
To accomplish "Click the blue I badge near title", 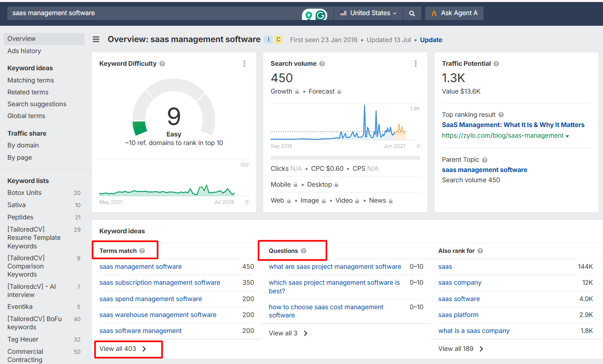I will point(268,40).
